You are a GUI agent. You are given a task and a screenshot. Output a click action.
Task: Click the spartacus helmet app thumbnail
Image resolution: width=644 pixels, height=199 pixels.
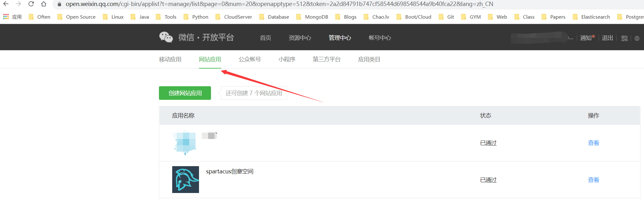pyautogui.click(x=185, y=179)
